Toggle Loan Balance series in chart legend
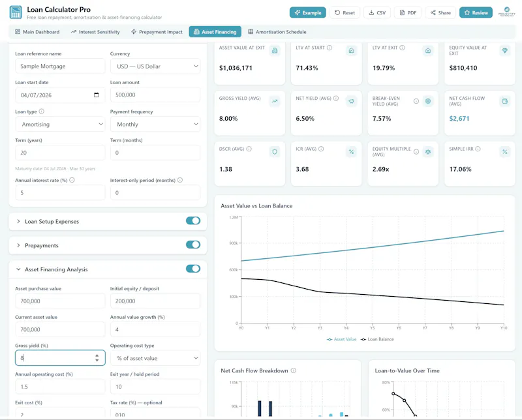Image resolution: width=522 pixels, height=420 pixels. [x=377, y=339]
